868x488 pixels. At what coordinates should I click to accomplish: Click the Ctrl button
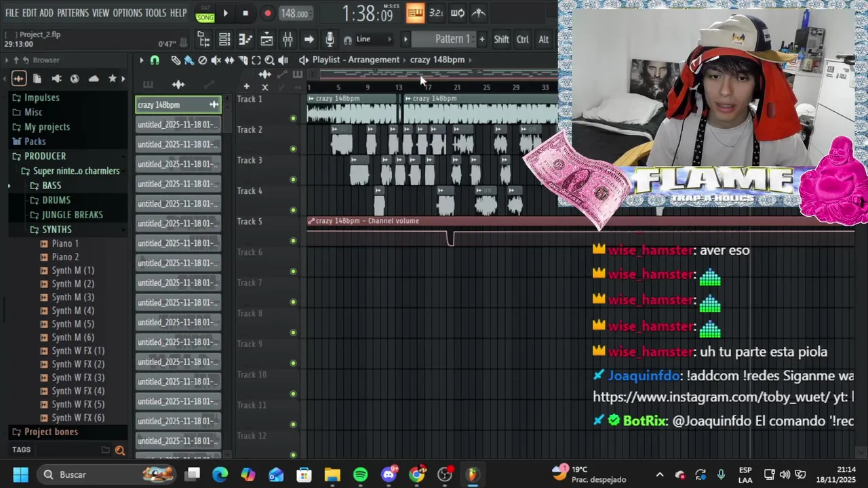[522, 39]
